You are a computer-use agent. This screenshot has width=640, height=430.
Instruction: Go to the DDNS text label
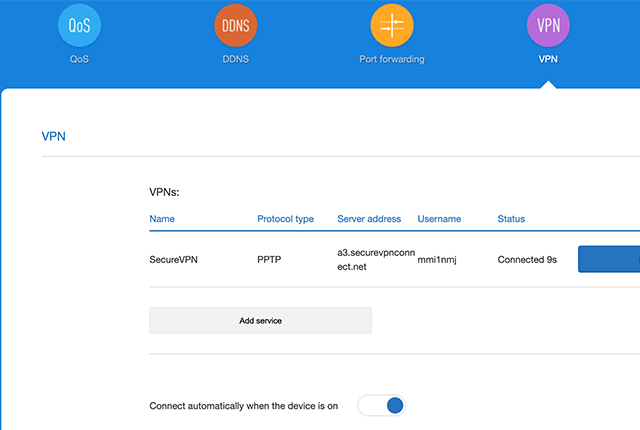[235, 59]
